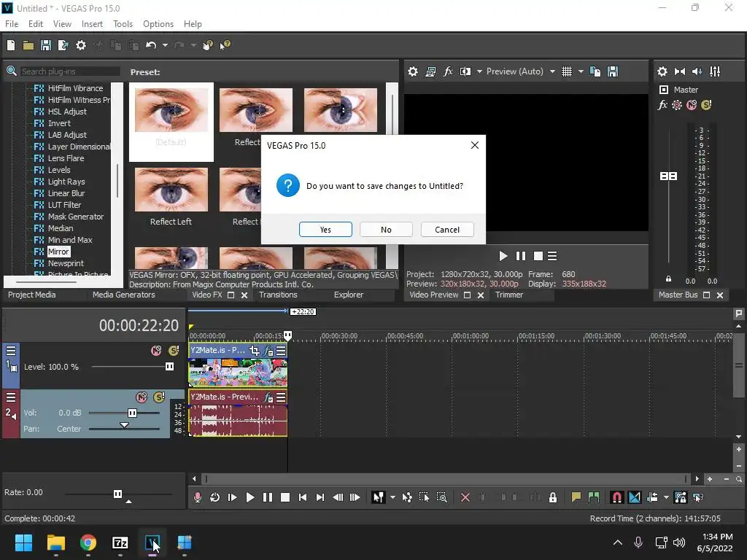The height and width of the screenshot is (560, 747).
Task: Click the New project icon in toolbar
Action: click(11, 45)
